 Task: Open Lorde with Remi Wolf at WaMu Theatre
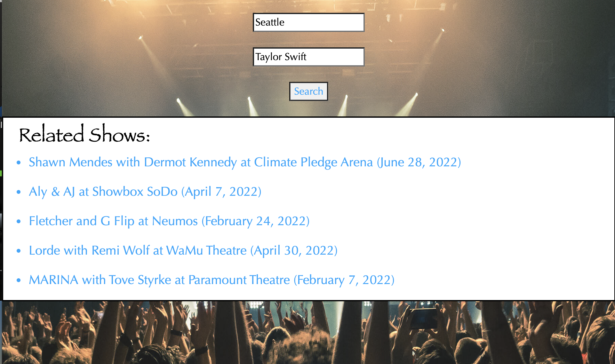coord(183,250)
